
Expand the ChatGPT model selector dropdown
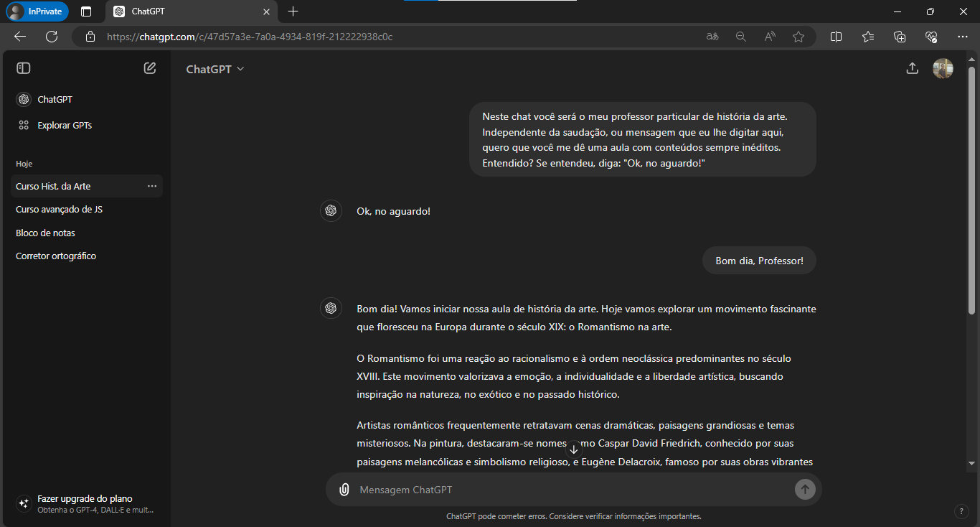coord(215,69)
